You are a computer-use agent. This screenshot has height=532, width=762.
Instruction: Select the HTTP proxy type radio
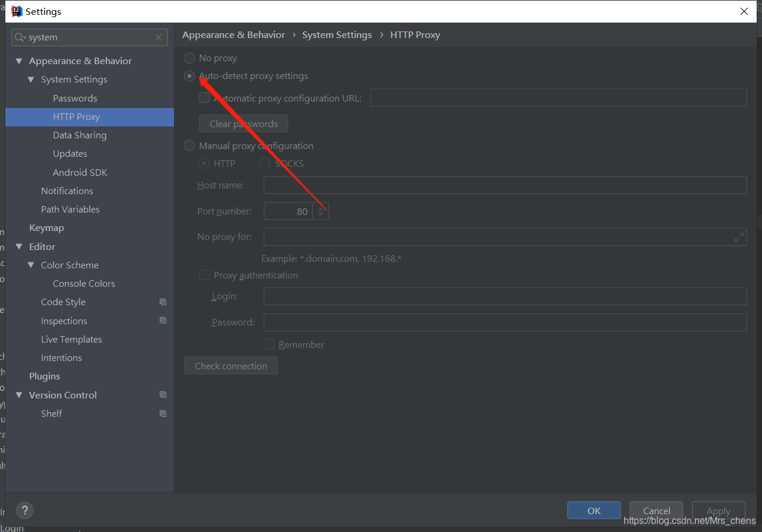point(204,163)
